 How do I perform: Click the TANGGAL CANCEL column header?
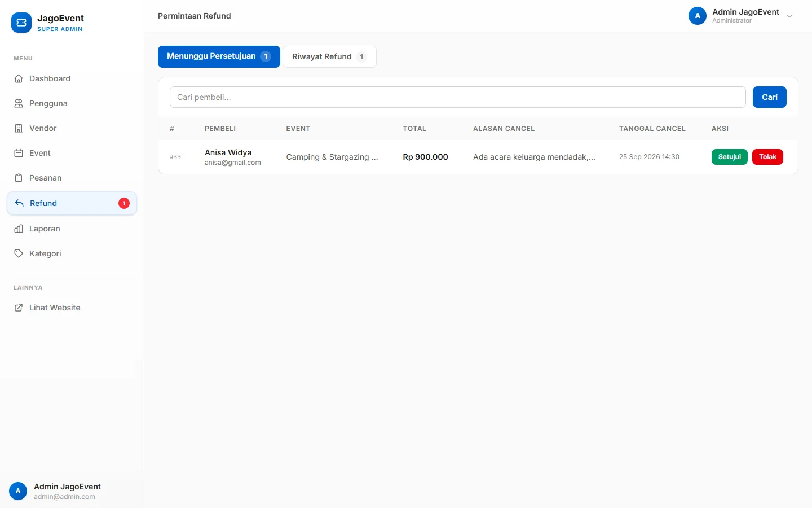click(652, 129)
